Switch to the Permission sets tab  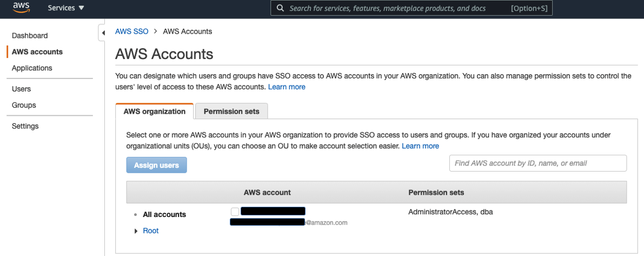click(231, 111)
